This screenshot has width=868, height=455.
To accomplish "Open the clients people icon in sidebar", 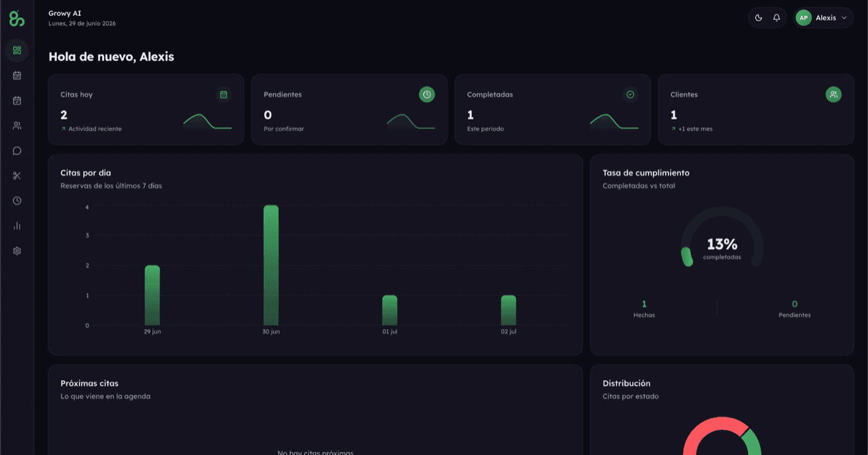I will click(x=17, y=126).
